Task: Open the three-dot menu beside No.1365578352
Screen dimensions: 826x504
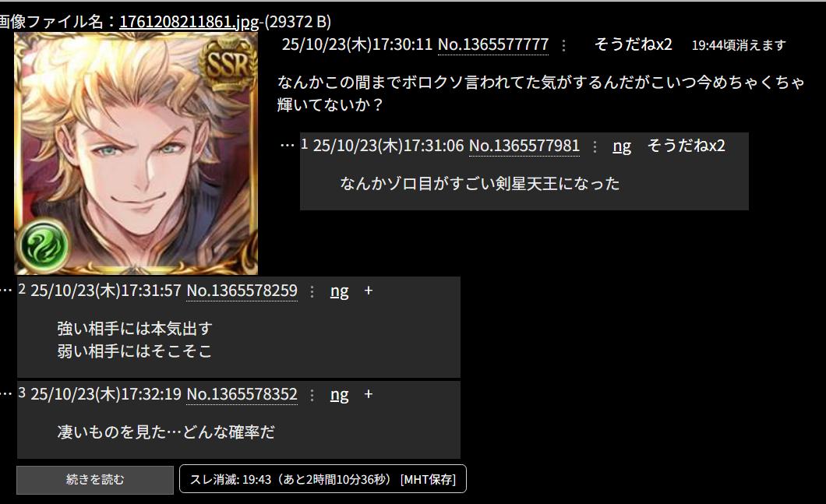Action: 312,395
